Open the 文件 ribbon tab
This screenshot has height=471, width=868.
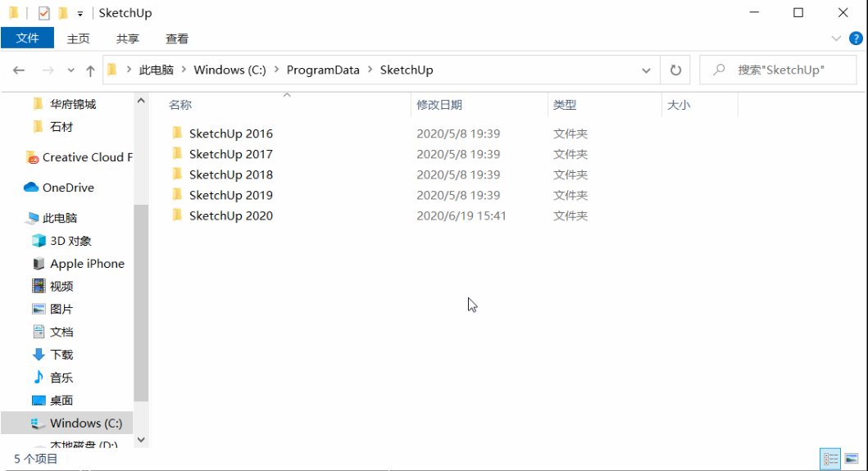click(x=27, y=38)
